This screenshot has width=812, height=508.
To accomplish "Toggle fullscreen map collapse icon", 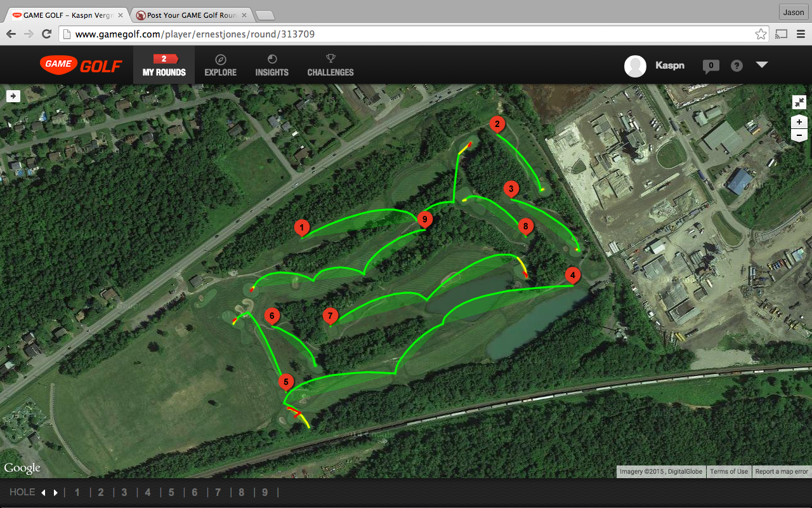I will pos(799,102).
